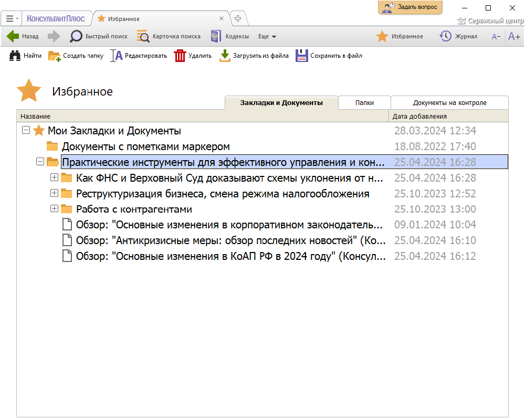Click date 25.10.2023 13:00

(x=435, y=209)
